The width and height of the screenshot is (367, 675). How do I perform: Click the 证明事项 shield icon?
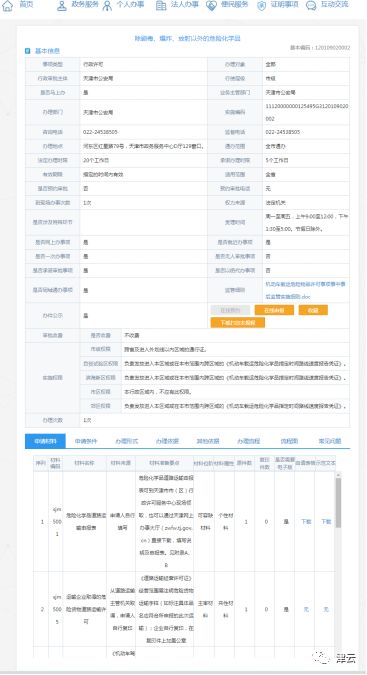[261, 6]
